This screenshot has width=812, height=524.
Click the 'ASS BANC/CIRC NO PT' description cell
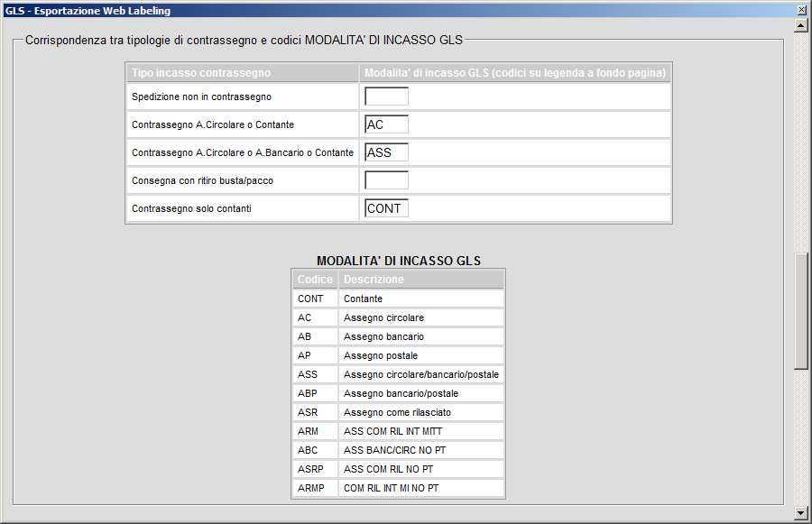pos(421,450)
